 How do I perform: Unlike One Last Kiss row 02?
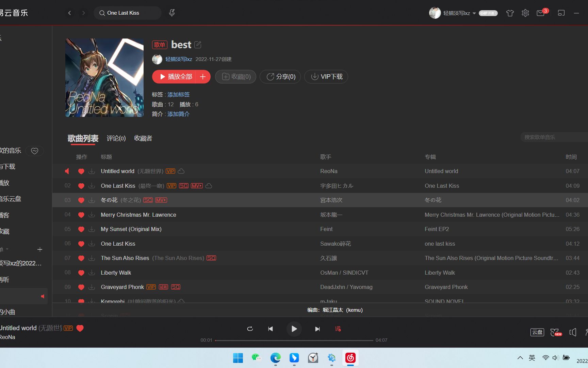click(x=81, y=186)
